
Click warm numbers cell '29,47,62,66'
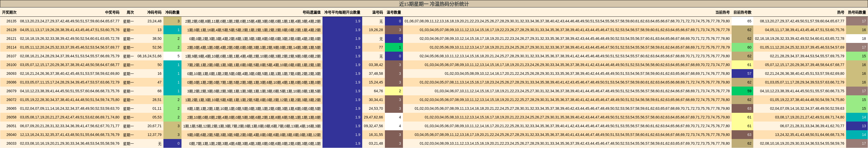tap(373, 117)
